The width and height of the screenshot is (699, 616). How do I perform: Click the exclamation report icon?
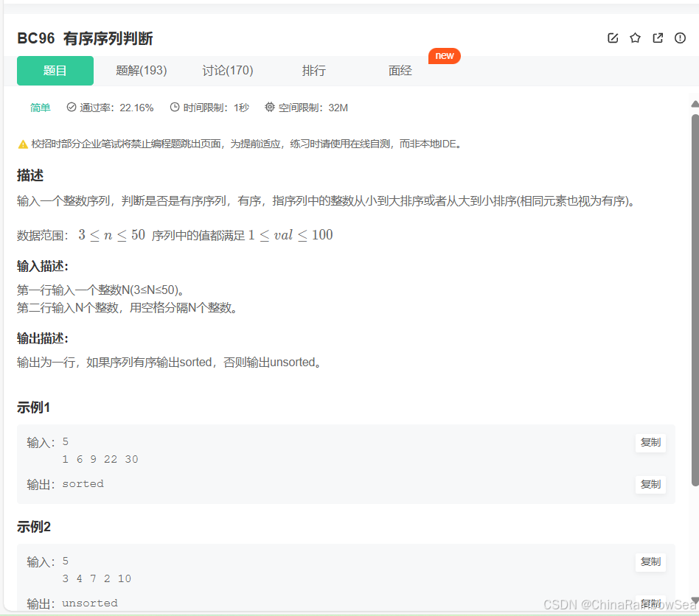tap(680, 38)
